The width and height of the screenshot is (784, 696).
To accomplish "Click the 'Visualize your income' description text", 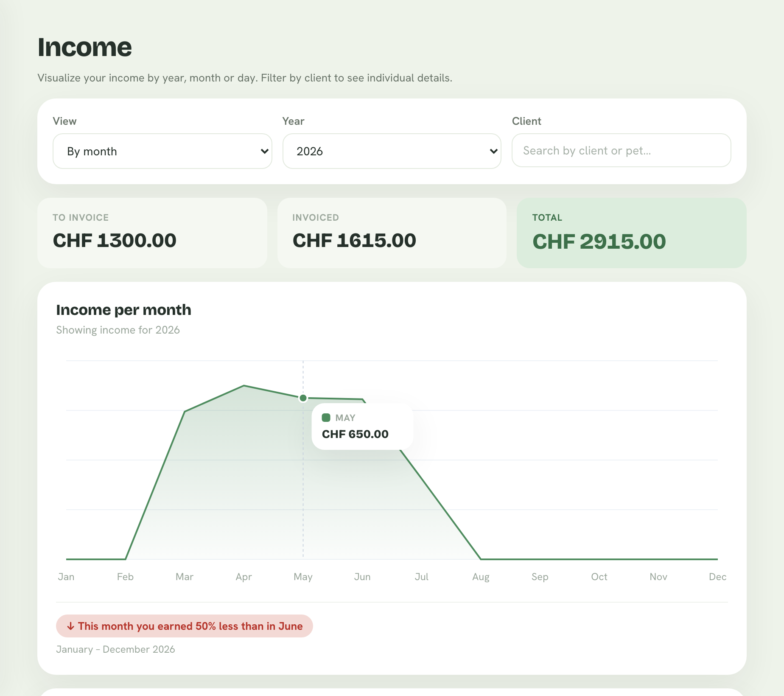I will [x=245, y=78].
